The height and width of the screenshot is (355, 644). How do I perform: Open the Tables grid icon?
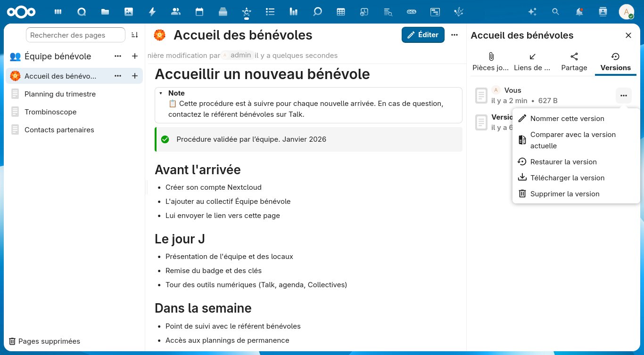[341, 12]
